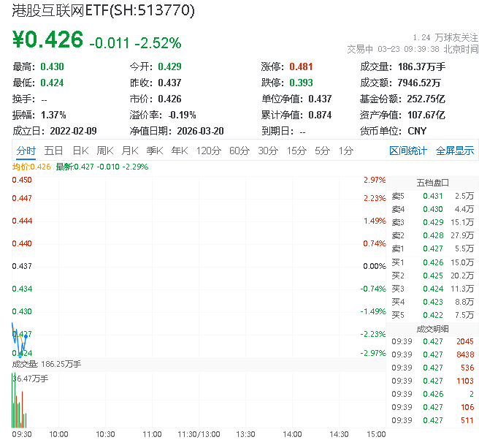
Task: Switch to the 5分 chart period
Action: click(322, 151)
